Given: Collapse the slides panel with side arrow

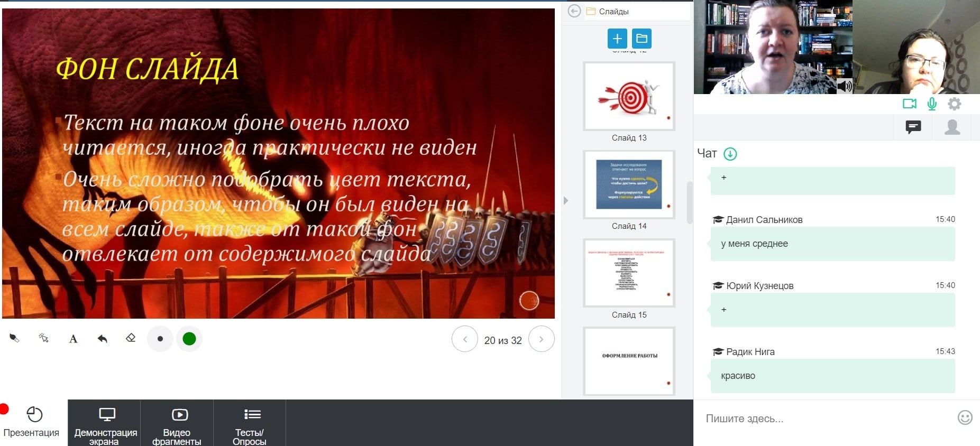Looking at the screenshot, I should [566, 201].
